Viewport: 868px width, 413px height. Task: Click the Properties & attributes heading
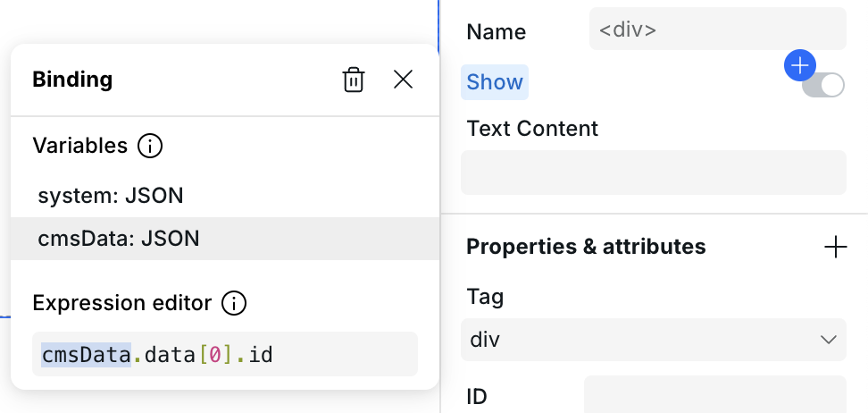point(586,246)
